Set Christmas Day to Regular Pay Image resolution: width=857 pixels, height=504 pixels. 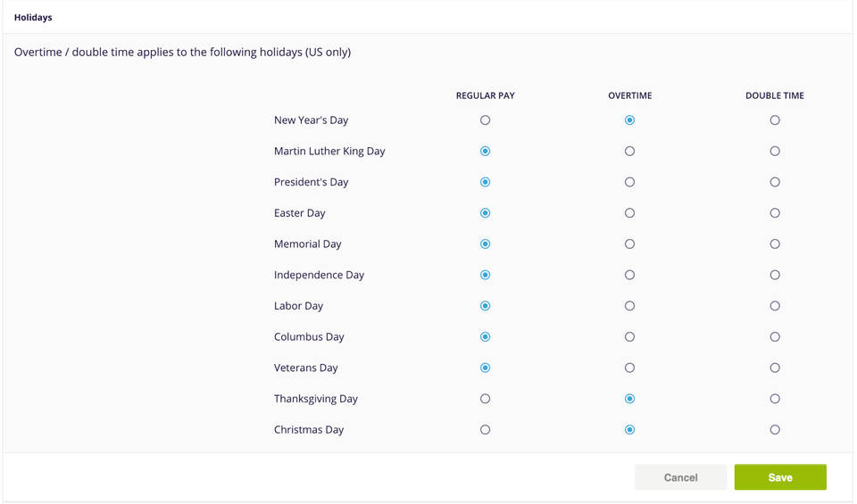click(x=485, y=430)
